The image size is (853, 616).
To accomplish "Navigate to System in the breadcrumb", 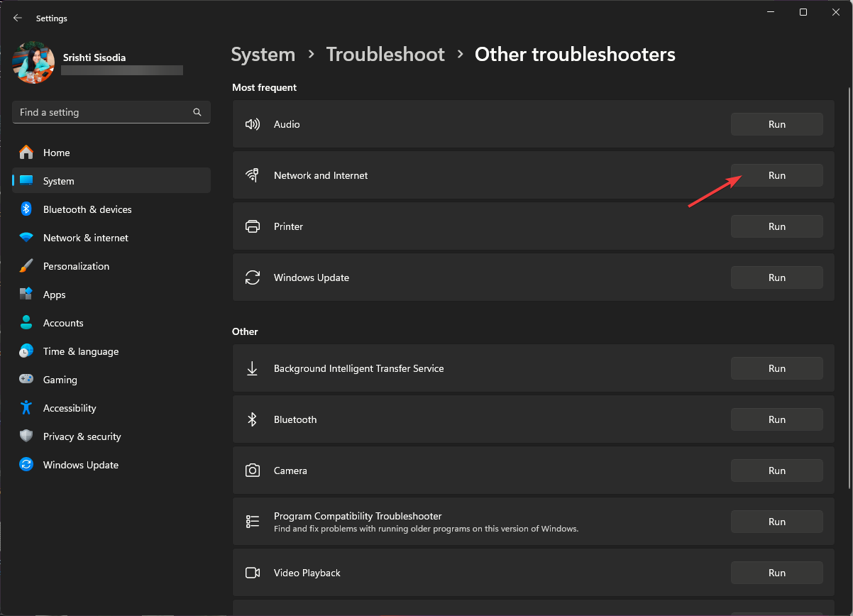I will 263,55.
